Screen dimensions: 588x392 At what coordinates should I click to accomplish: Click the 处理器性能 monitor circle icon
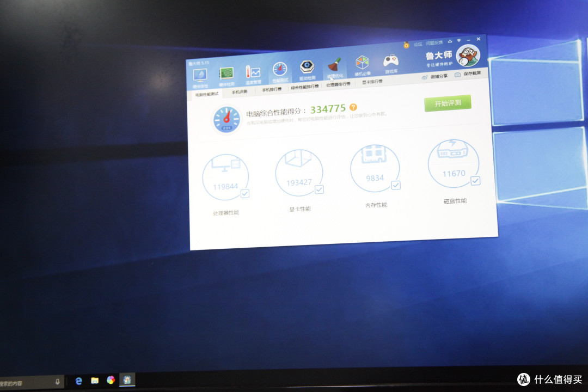pos(225,177)
